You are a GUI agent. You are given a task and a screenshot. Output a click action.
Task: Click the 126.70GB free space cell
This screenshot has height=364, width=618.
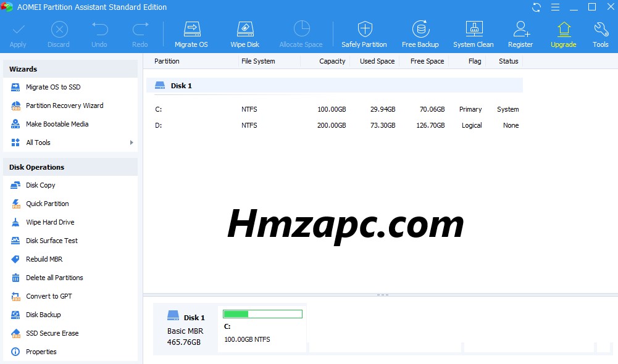[430, 125]
